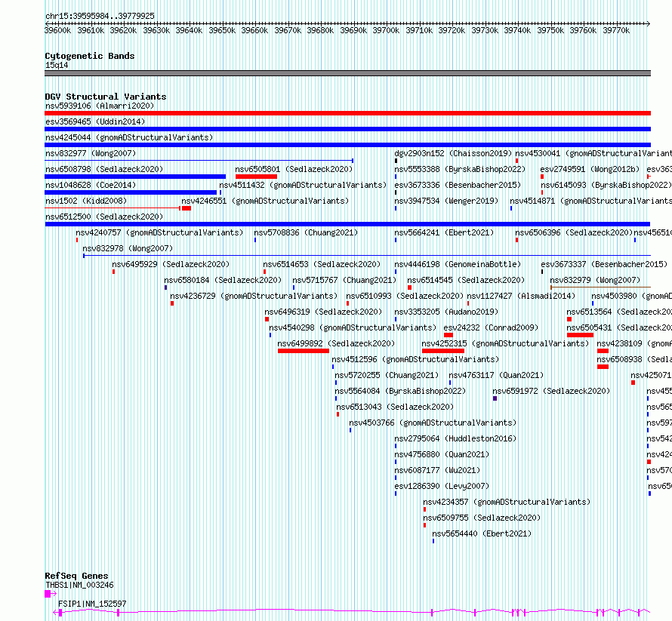Viewport: 672px width, 621px height.
Task: Select nsv6514545 (Sedlazeck2020) label
Action: point(466,280)
